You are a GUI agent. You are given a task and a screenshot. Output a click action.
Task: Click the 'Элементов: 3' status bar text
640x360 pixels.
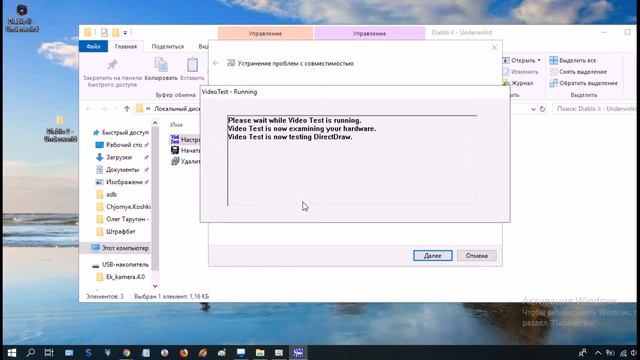105,296
